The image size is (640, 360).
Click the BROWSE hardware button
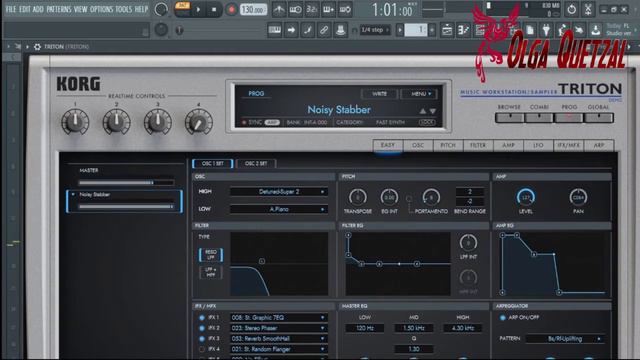[x=509, y=118]
